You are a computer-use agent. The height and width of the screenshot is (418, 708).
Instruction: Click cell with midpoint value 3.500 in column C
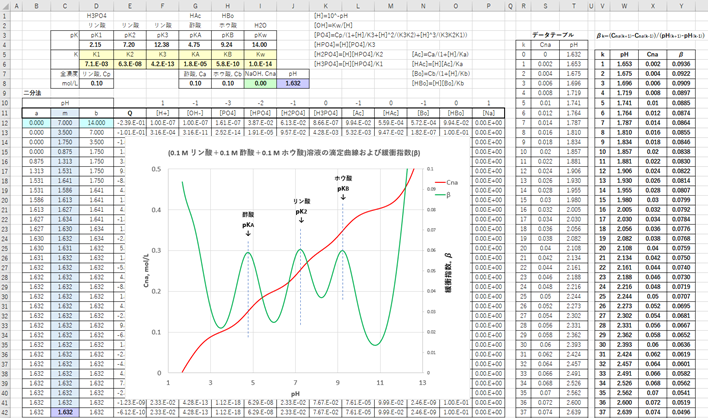point(65,132)
